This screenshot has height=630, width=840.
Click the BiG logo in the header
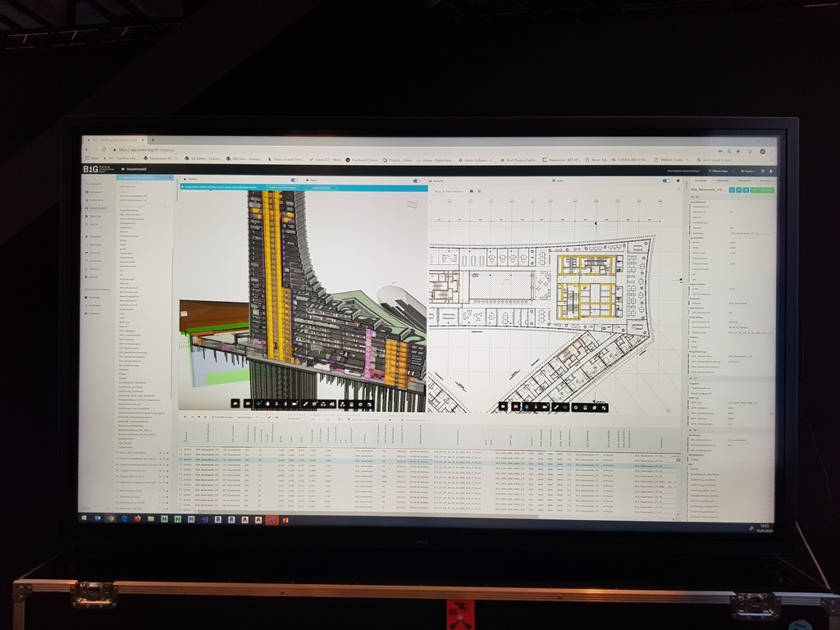[91, 168]
